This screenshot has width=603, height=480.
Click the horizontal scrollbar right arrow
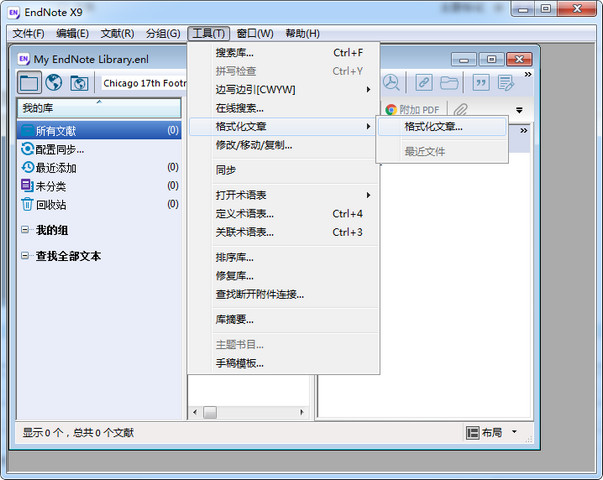point(302,412)
